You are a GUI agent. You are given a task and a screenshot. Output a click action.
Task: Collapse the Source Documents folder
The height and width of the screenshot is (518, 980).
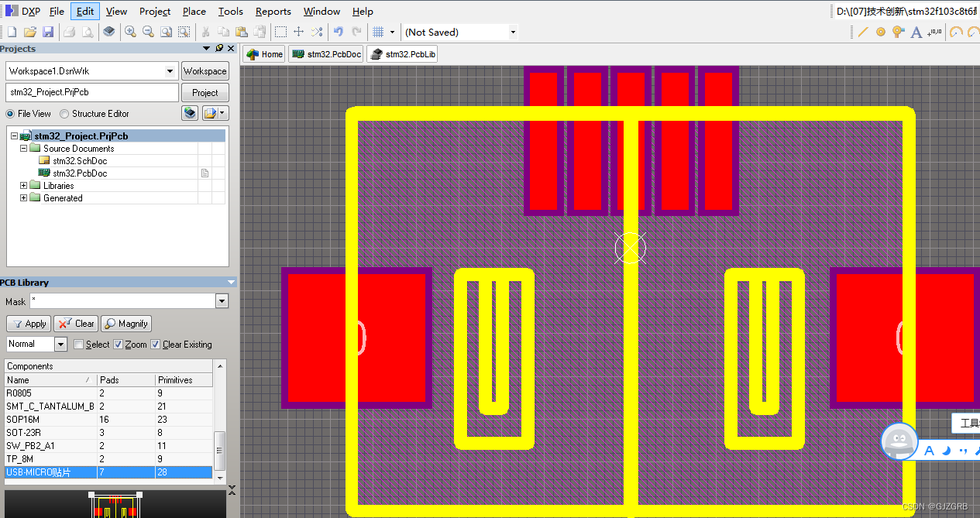pyautogui.click(x=23, y=149)
